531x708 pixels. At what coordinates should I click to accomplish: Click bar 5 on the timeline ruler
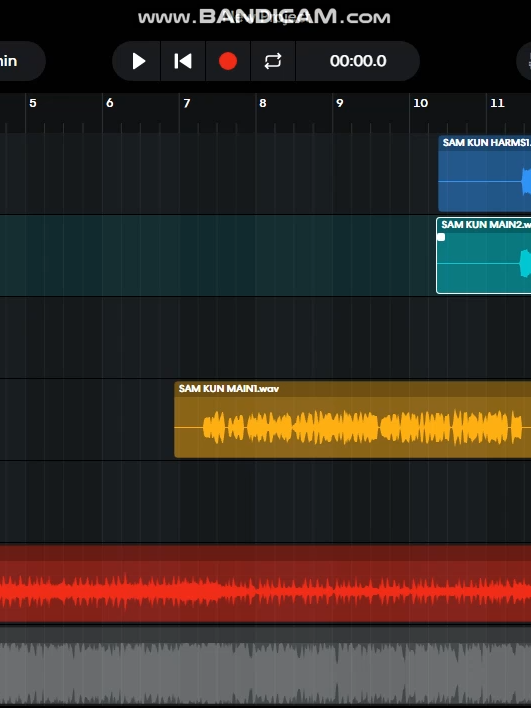(x=33, y=103)
